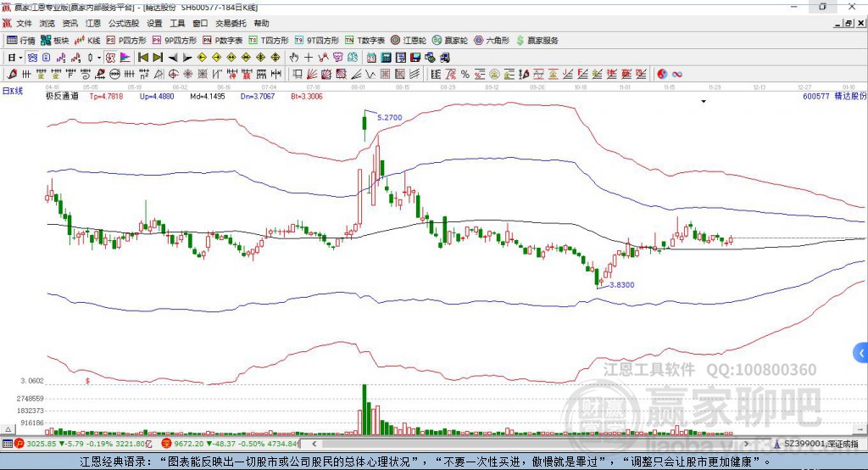Select the percent % tool
Viewport: 868px width, 470px height.
click(x=465, y=74)
